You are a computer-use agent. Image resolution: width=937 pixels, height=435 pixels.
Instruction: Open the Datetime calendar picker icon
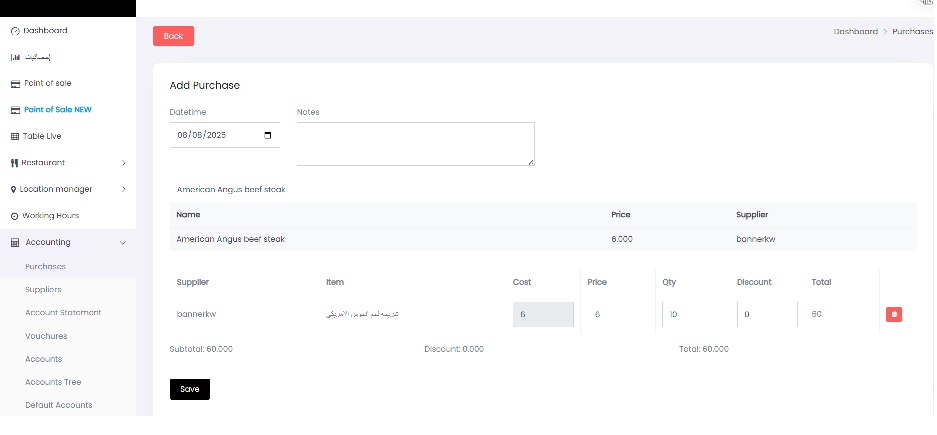[x=267, y=135]
